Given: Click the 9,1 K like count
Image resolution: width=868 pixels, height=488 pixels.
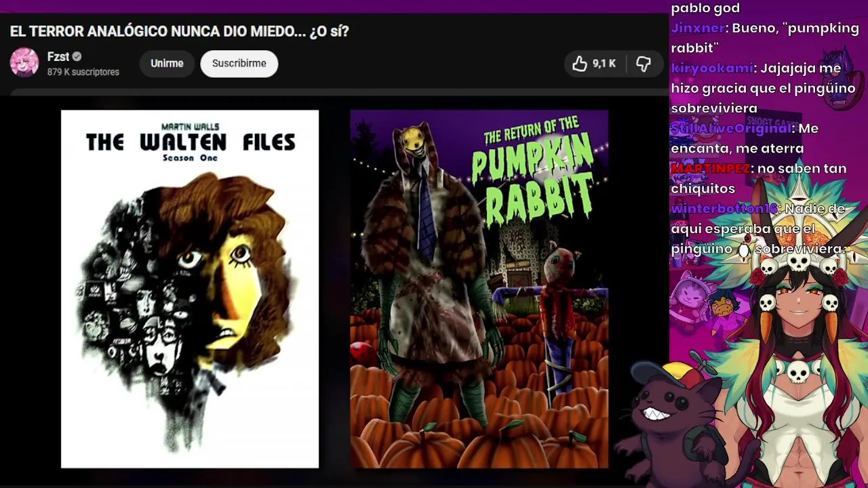Looking at the screenshot, I should point(604,64).
